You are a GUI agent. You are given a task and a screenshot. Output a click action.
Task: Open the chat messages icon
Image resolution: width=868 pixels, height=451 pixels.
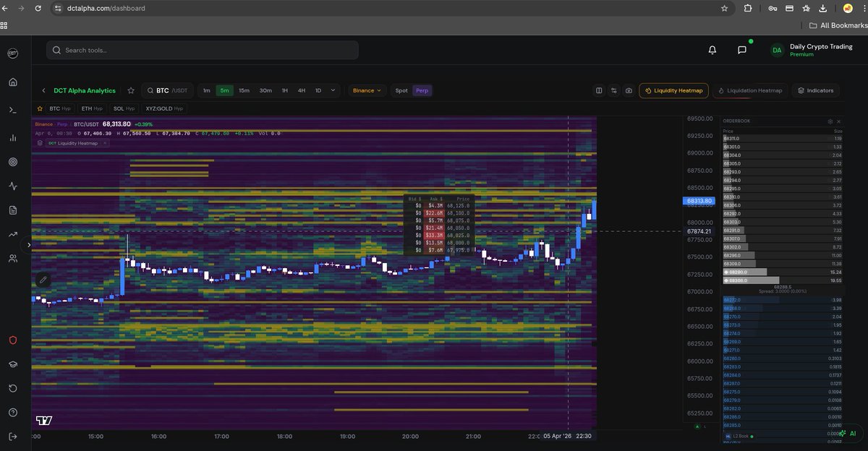[x=741, y=50]
